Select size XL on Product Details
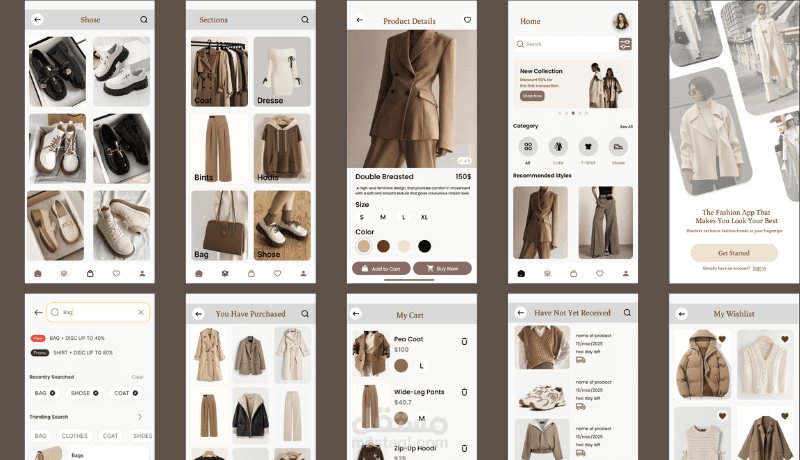This screenshot has height=460, width=800. point(424,217)
